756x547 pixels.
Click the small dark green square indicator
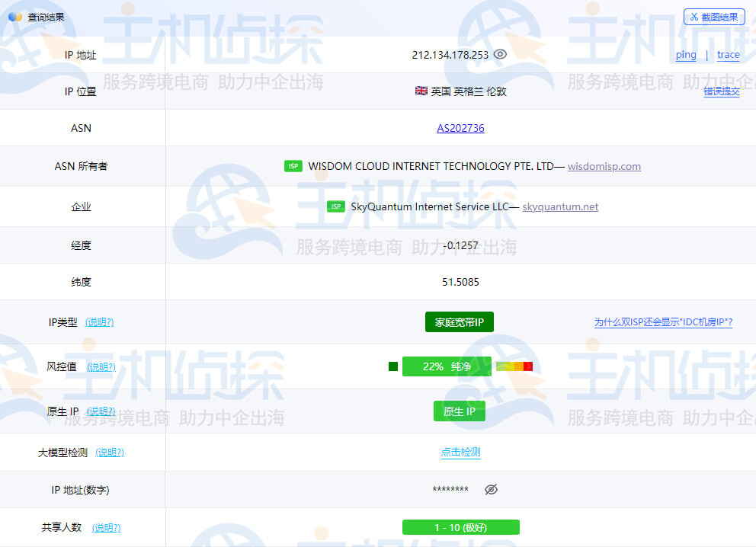coord(393,366)
